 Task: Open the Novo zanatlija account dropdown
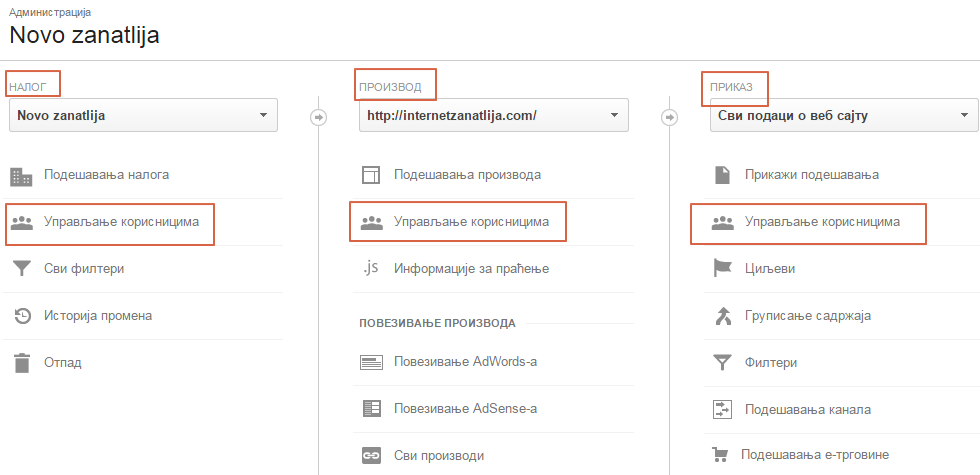click(x=143, y=116)
